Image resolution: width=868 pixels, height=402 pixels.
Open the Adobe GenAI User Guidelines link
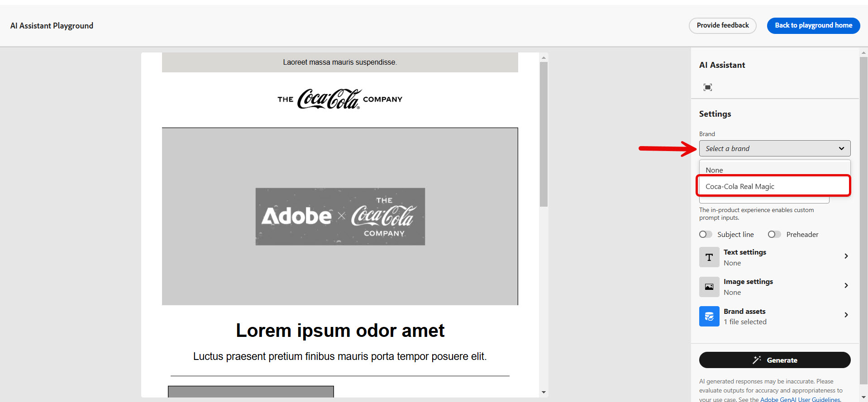pyautogui.click(x=800, y=399)
